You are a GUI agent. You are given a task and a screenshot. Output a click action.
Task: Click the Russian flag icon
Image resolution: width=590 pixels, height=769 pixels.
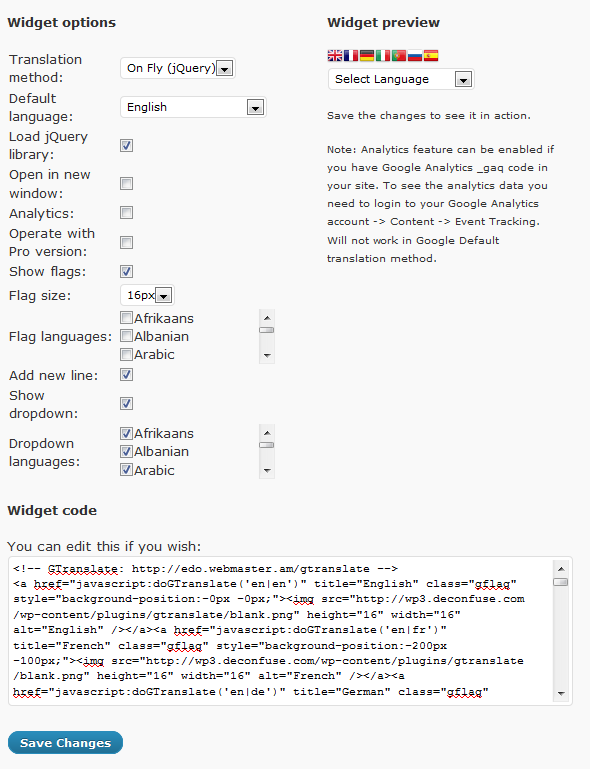click(415, 55)
